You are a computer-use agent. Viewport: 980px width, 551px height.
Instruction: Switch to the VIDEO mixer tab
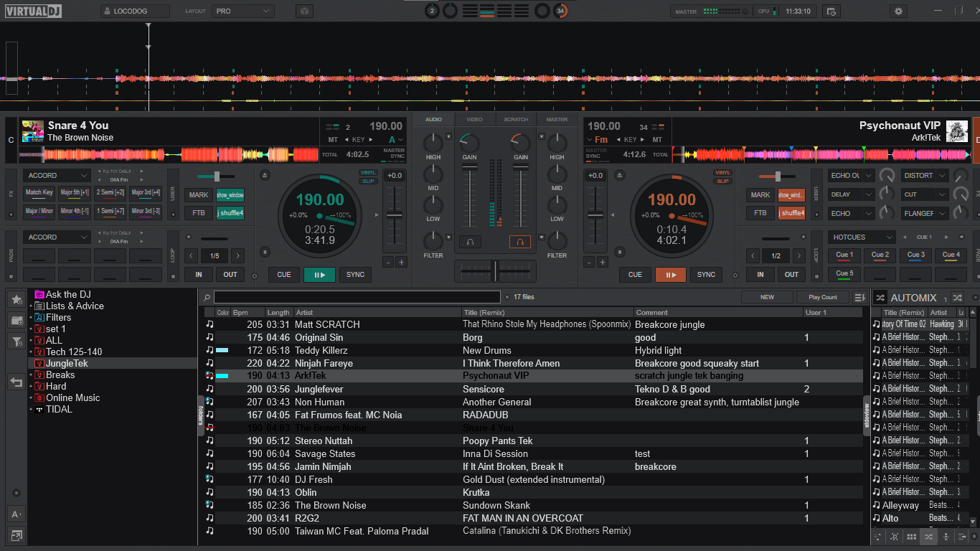474,120
